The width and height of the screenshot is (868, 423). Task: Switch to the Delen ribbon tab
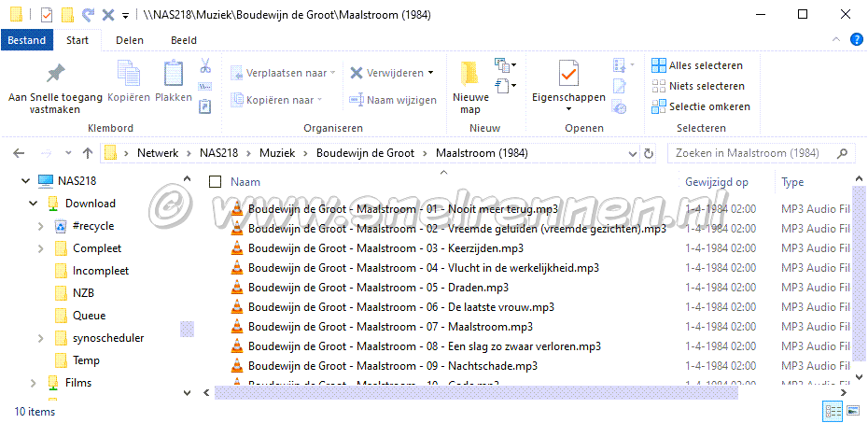click(x=130, y=40)
